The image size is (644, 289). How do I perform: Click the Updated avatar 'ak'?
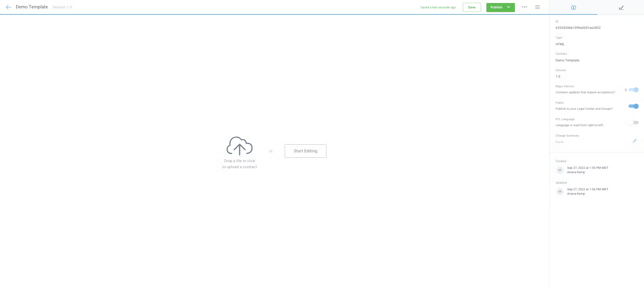[x=560, y=191]
